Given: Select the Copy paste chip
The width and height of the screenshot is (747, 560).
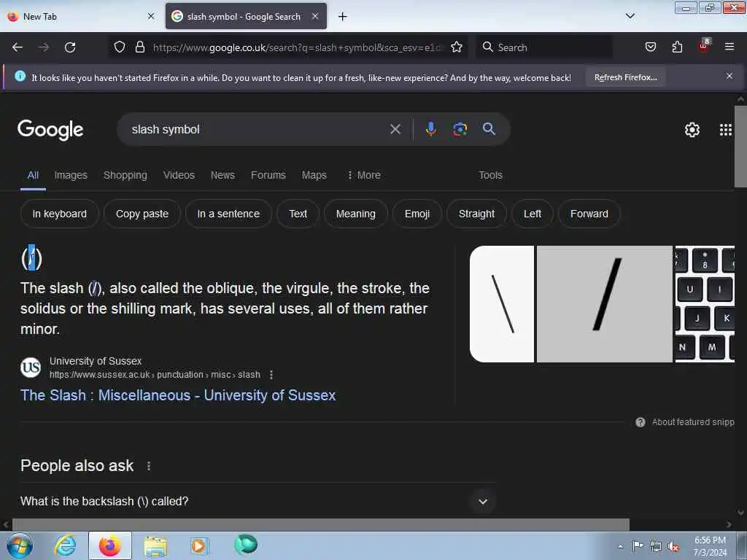Looking at the screenshot, I should coord(142,214).
